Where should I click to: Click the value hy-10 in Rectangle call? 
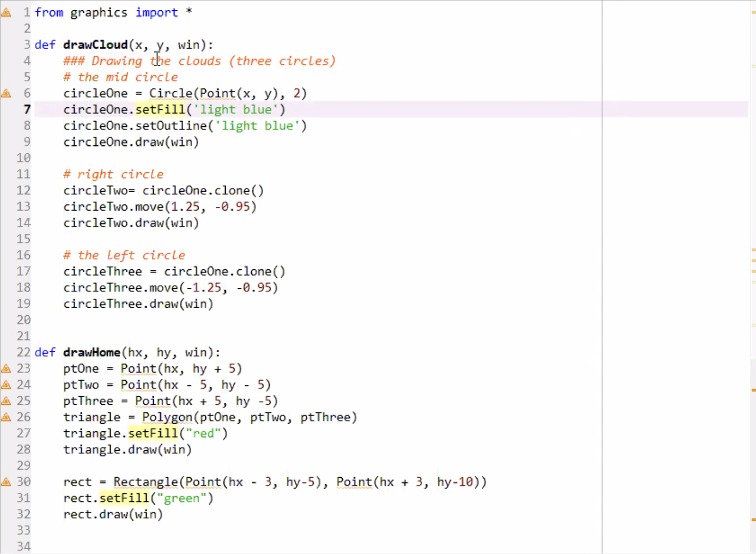click(455, 482)
